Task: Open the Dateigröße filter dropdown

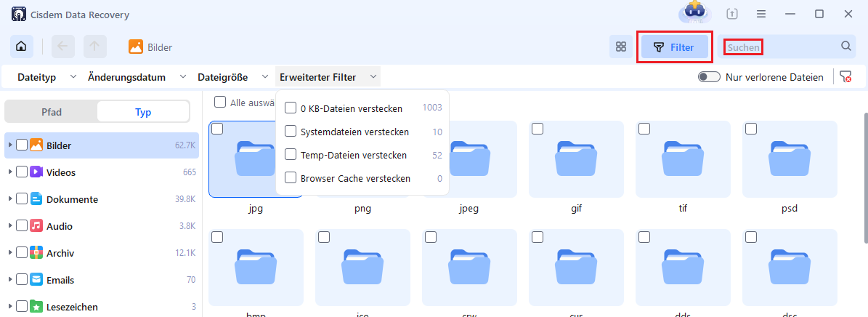Action: tap(232, 77)
